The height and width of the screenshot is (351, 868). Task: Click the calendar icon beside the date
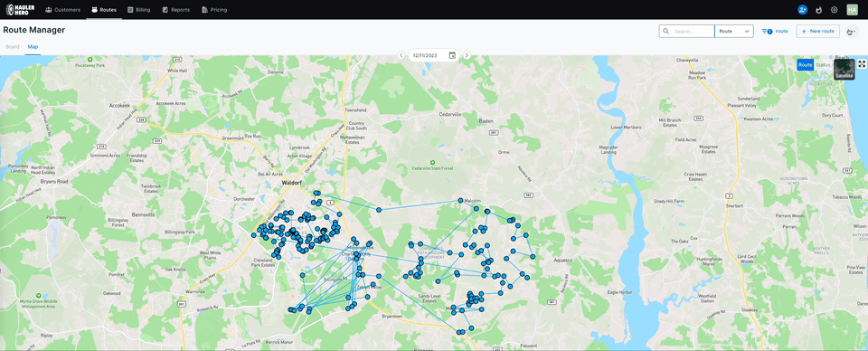coord(452,55)
